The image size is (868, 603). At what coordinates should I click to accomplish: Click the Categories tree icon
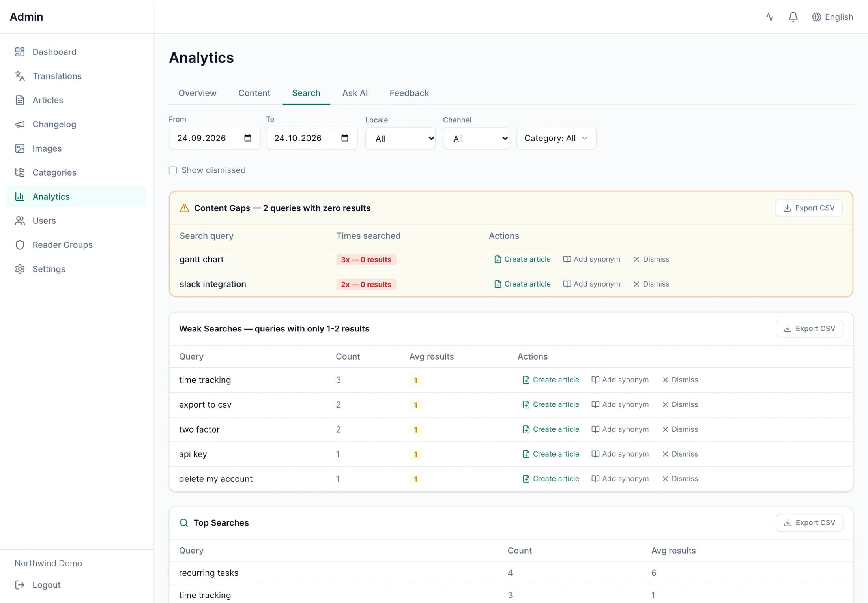tap(20, 172)
